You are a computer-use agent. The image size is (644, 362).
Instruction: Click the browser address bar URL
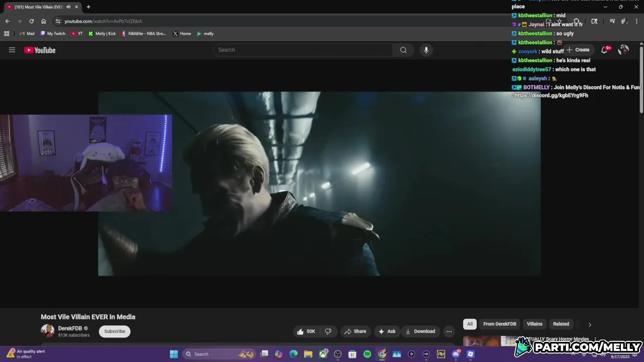103,21
